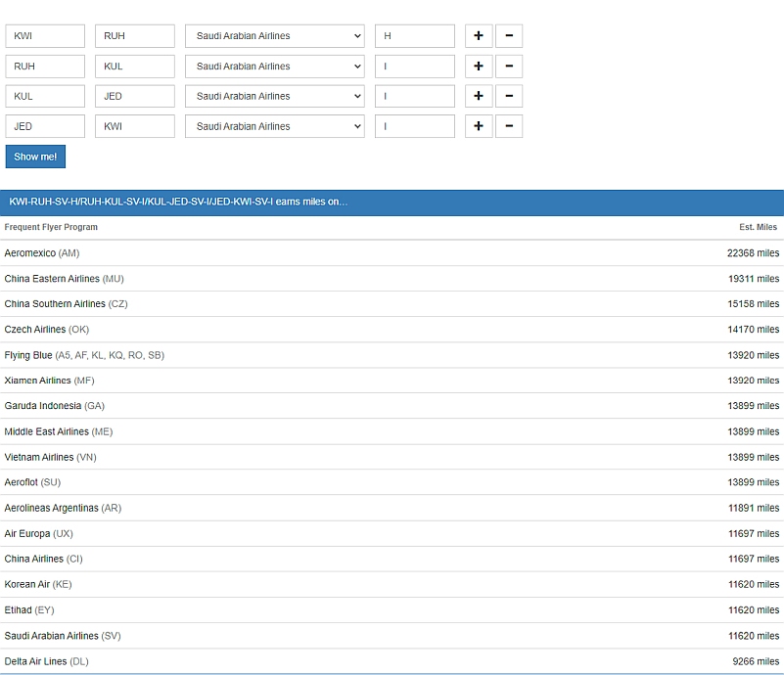
Task: Click the origin field containing KWI
Action: coord(45,36)
